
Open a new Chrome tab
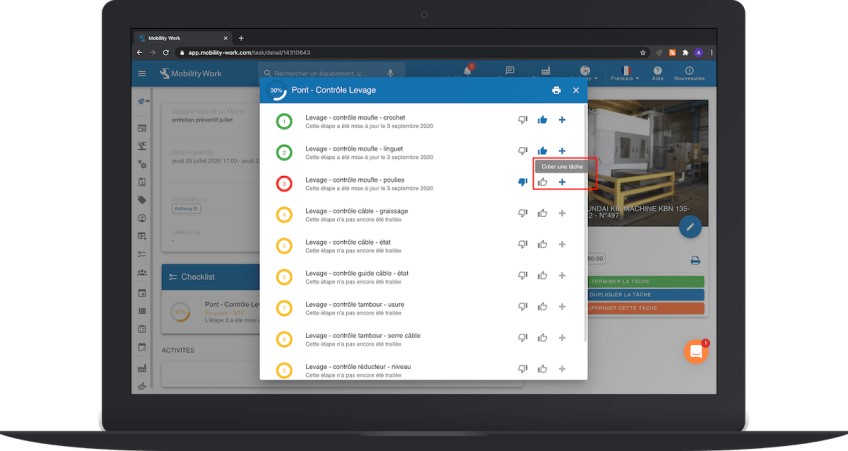(x=241, y=38)
